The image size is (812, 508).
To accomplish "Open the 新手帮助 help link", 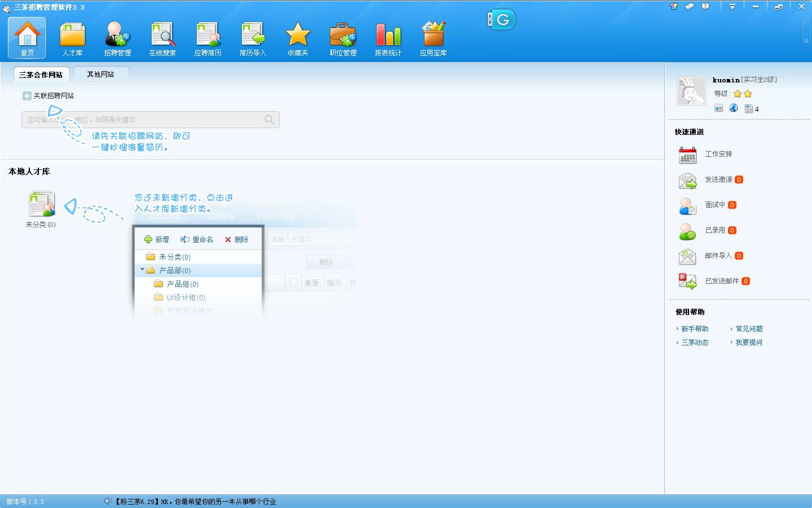I will [694, 329].
